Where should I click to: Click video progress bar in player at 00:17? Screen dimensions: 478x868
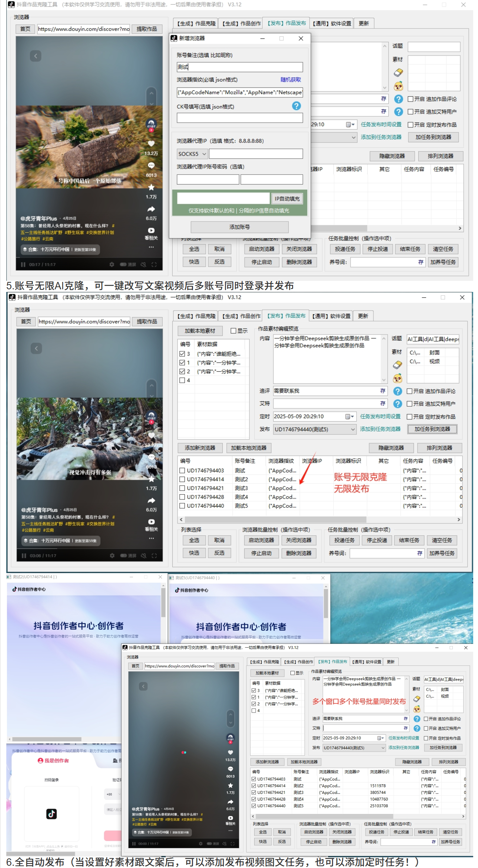(89, 258)
